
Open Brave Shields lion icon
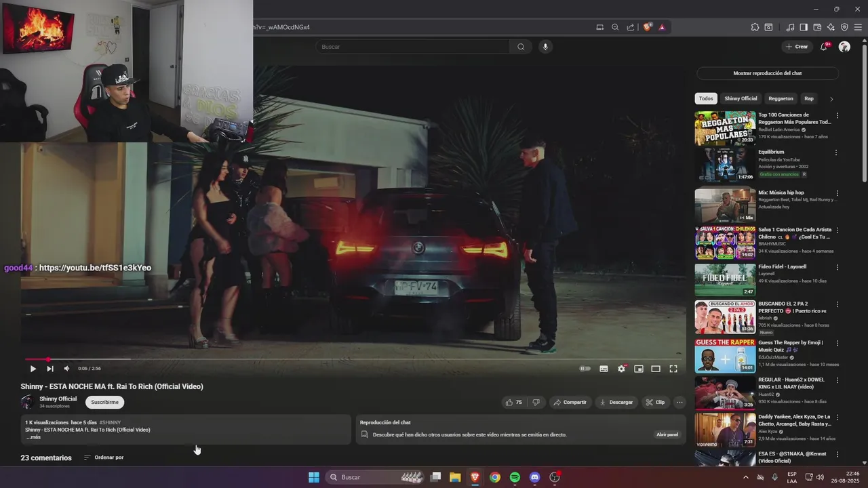coord(647,27)
